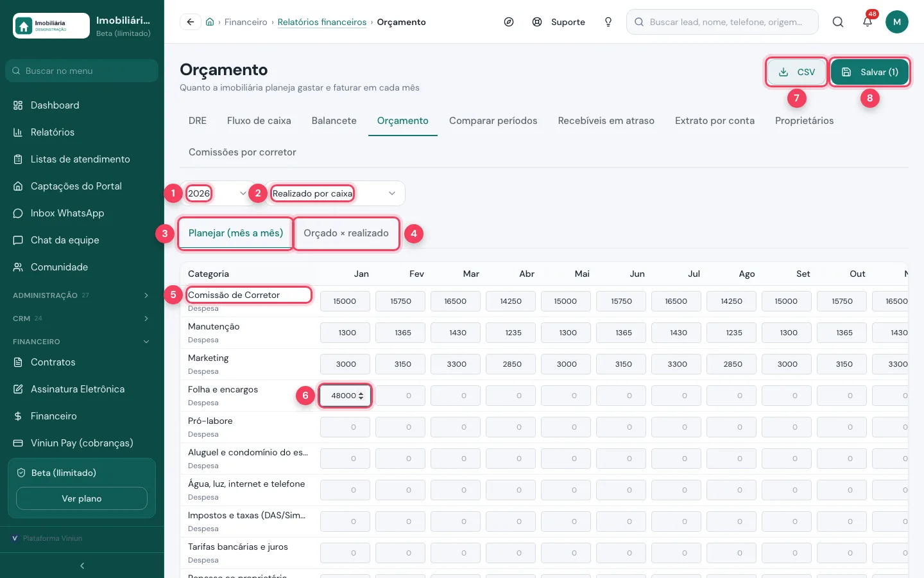The width and height of the screenshot is (924, 578).
Task: Click the stepper on Folha e encargos Jan
Action: (x=361, y=396)
